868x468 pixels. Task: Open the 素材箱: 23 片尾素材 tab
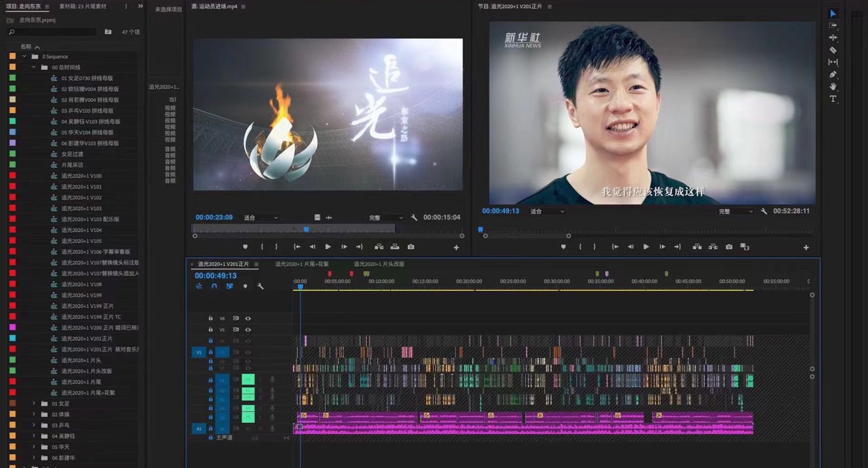click(83, 6)
